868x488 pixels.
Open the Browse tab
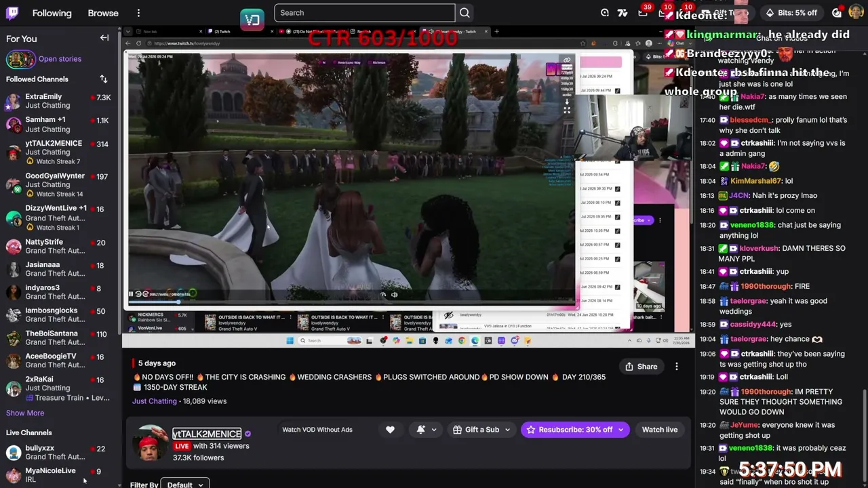(103, 13)
